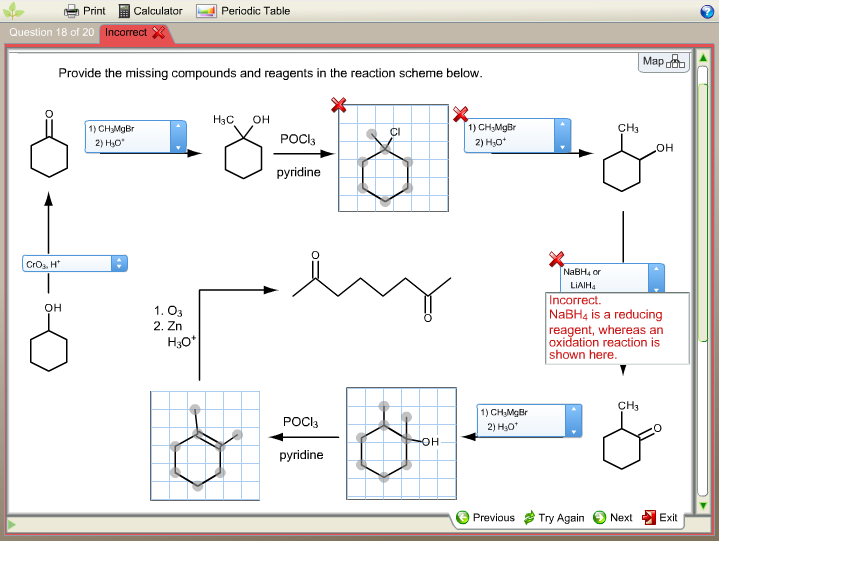The height and width of the screenshot is (576, 864).
Task: Click the Exit button
Action: 668,517
